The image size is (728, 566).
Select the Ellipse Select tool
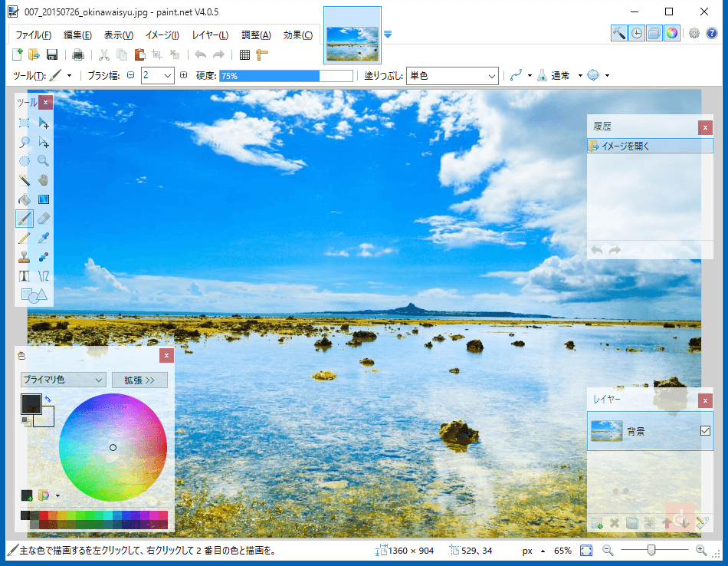(x=25, y=161)
